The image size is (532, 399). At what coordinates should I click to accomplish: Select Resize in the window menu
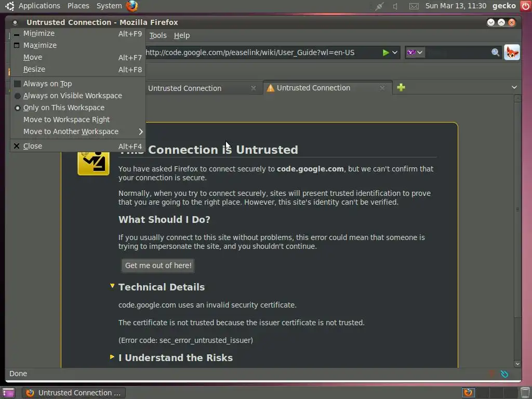pyautogui.click(x=78, y=70)
